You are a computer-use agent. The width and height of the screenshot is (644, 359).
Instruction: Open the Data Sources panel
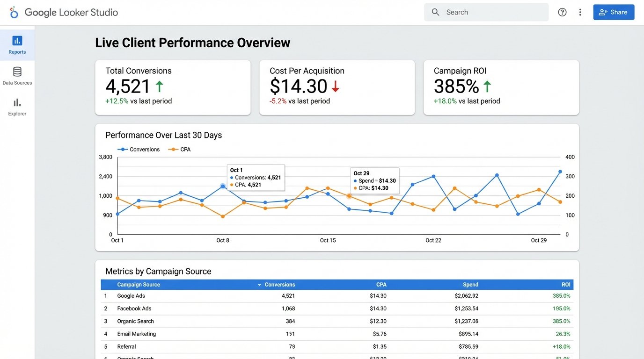17,75
